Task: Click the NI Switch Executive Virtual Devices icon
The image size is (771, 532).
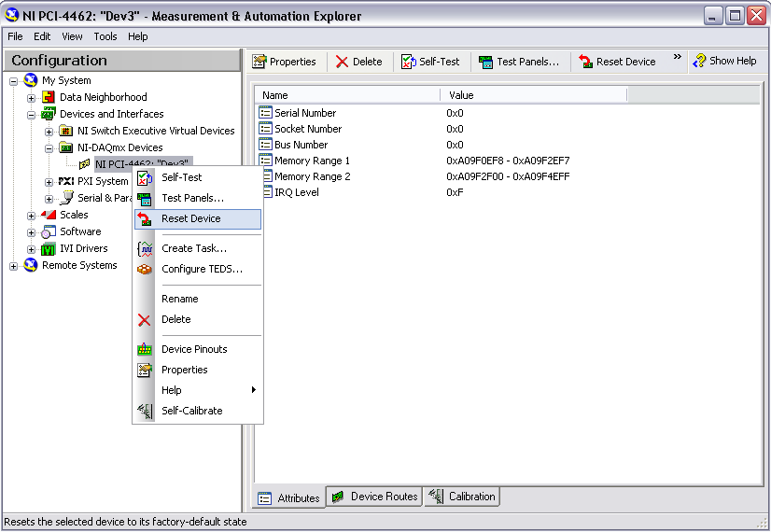Action: [x=66, y=131]
